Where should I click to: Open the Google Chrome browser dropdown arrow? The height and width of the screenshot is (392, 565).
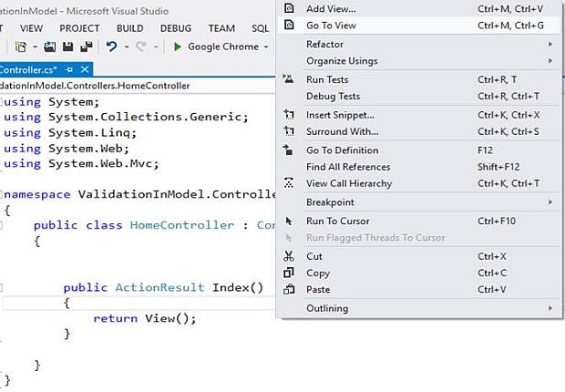(265, 46)
